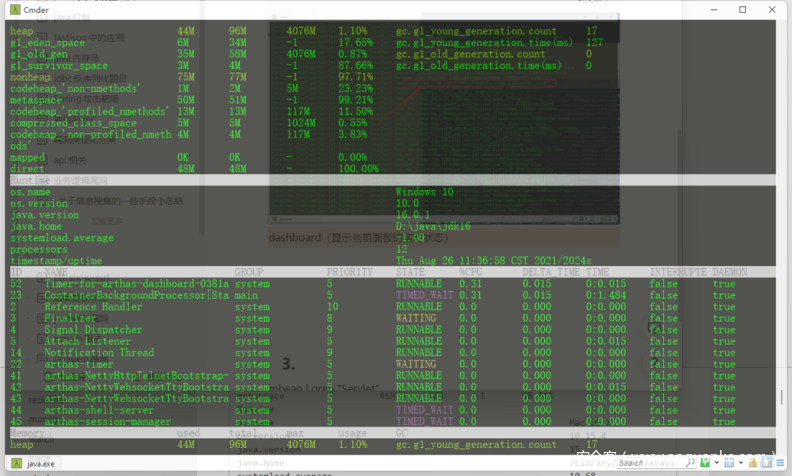
Task: Click the GROUP column header
Action: [249, 272]
